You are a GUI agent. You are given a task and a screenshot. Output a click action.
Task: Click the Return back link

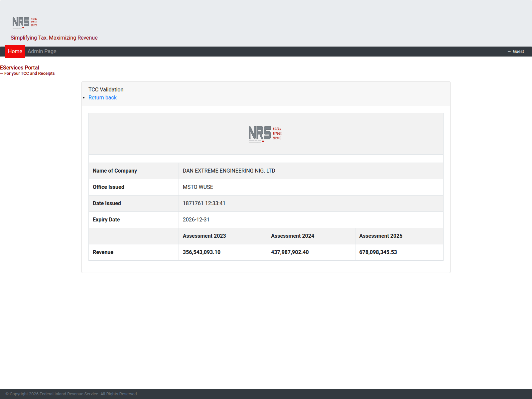[x=102, y=98]
